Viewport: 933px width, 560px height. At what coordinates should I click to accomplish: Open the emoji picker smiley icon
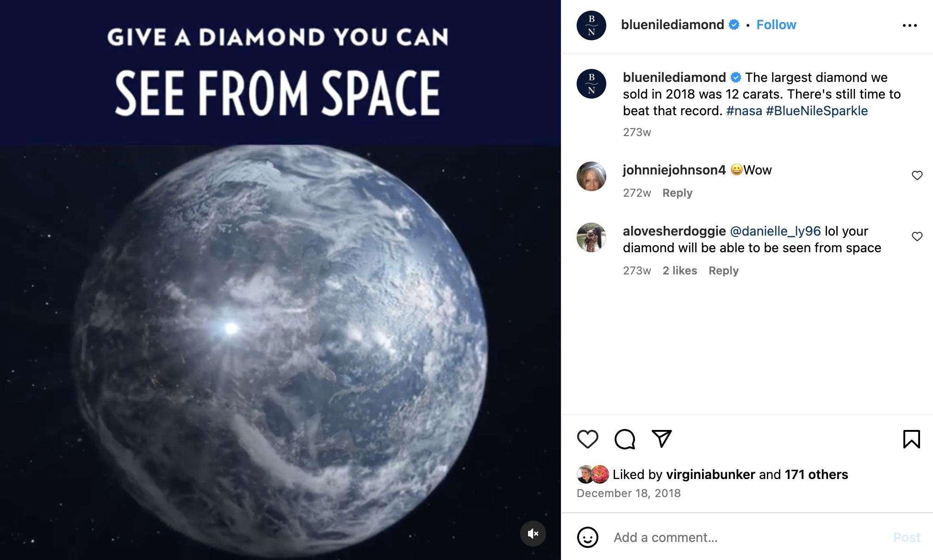(588, 537)
